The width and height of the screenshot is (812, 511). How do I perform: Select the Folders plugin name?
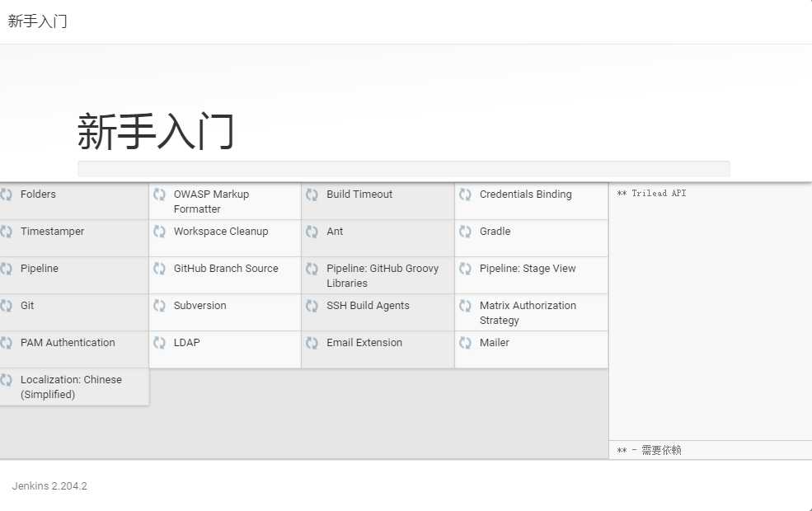38,195
